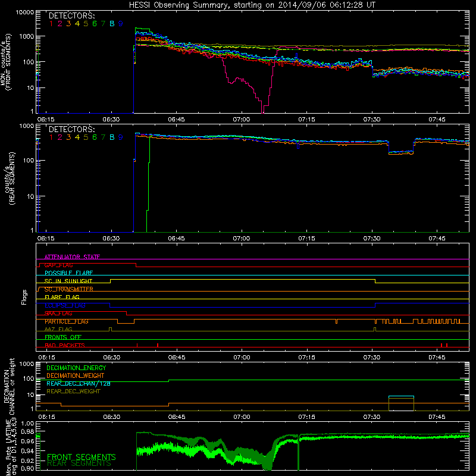This screenshot has width=476, height=476.
Task: Click the REAR SEGMENTS livetime legend label
Action: click(x=79, y=464)
